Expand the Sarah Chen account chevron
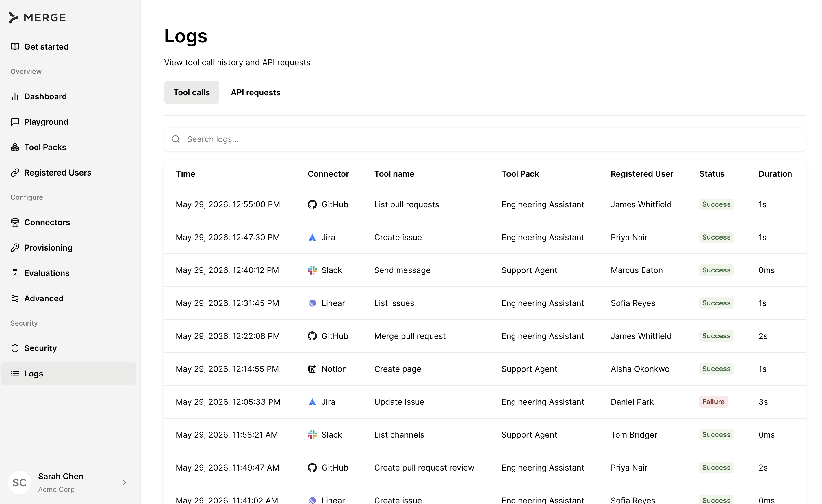This screenshot has width=822, height=504. (x=124, y=482)
